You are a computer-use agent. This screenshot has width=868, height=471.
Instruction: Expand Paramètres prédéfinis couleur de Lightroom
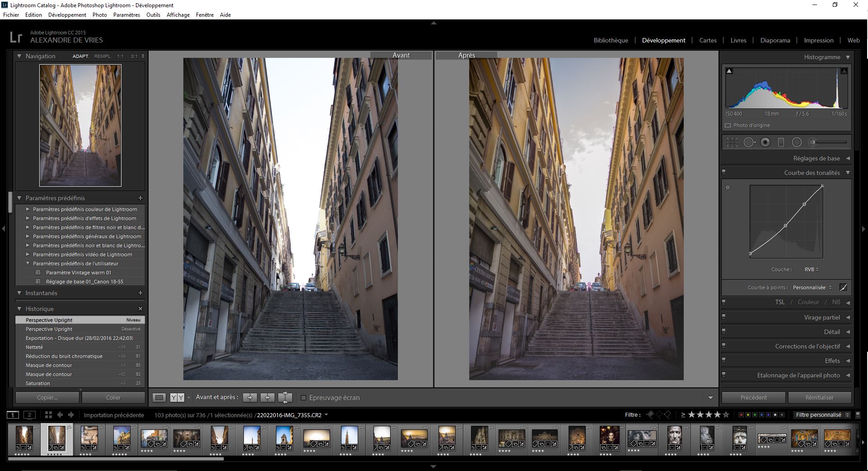click(28, 209)
